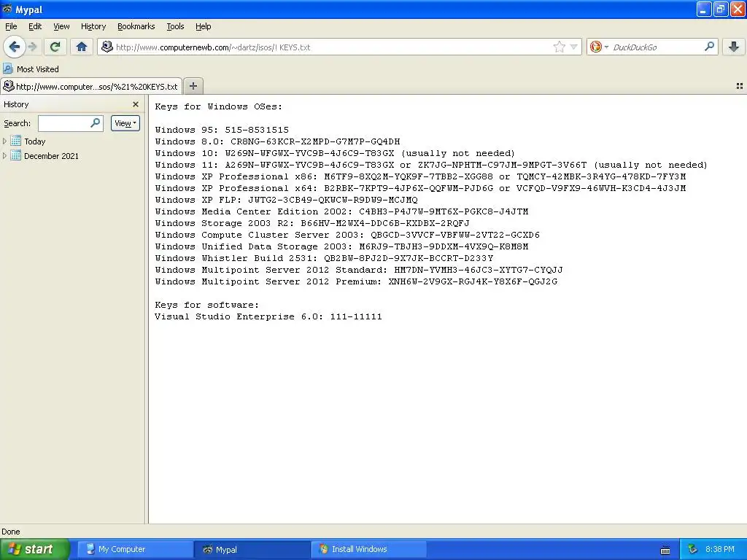This screenshot has width=747, height=560.
Task: Open a new tab with plus button
Action: (193, 86)
